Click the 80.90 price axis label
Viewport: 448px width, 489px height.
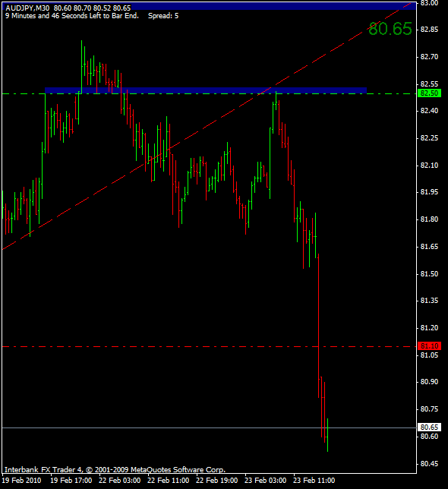(x=429, y=382)
